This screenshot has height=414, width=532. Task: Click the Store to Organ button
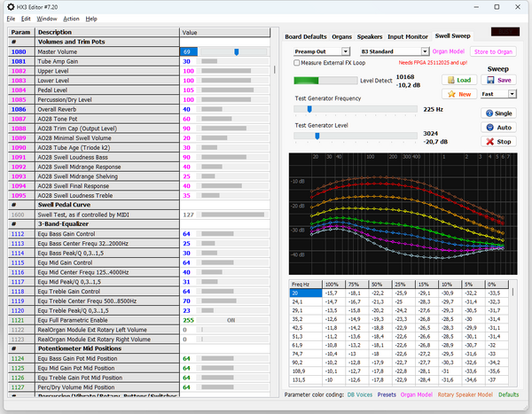coord(493,52)
